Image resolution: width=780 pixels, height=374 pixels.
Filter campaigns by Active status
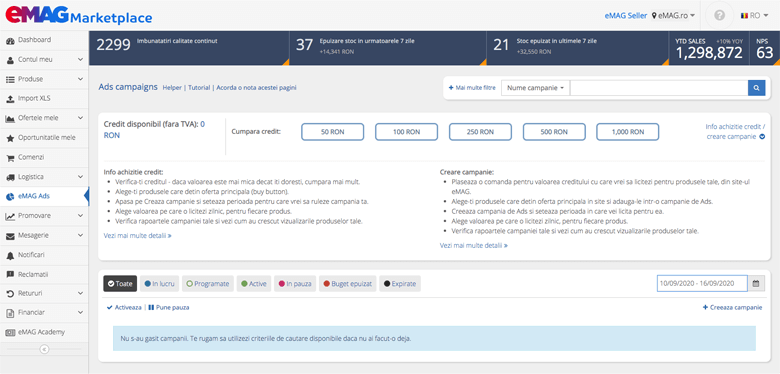tap(254, 283)
